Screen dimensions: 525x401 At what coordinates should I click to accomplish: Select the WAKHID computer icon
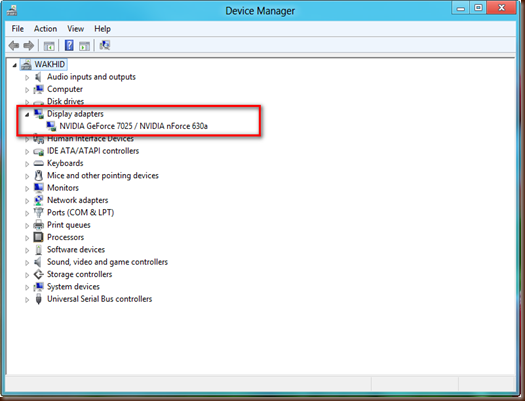(26, 65)
